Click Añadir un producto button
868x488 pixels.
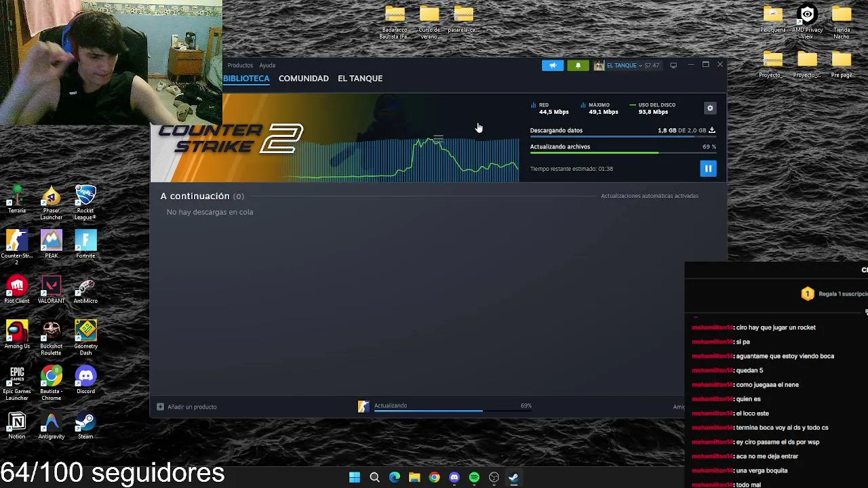click(187, 407)
